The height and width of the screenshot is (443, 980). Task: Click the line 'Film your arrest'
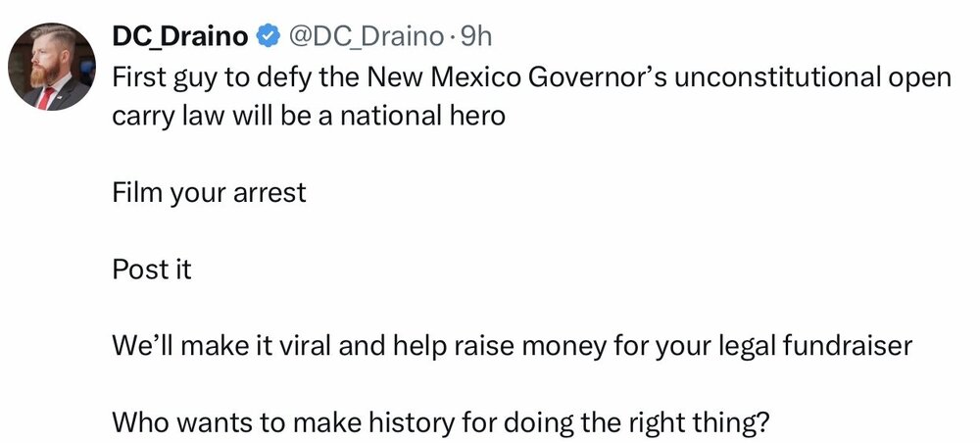pyautogui.click(x=210, y=192)
